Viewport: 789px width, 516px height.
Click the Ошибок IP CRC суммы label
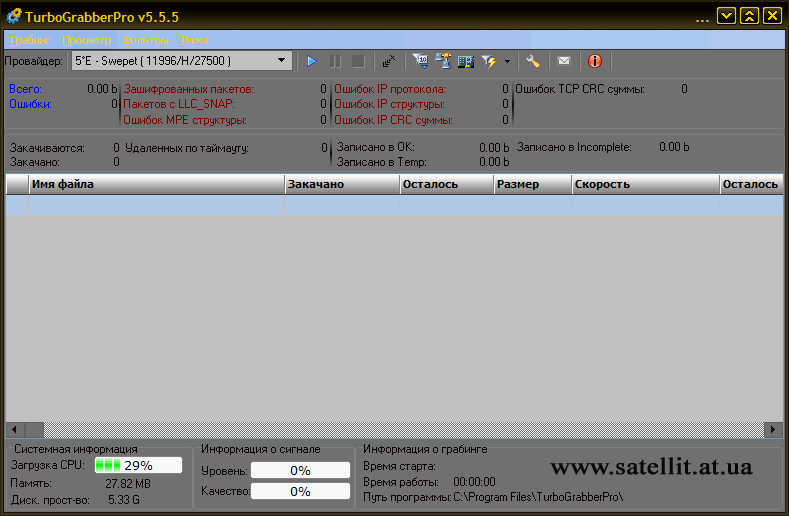tap(393, 120)
